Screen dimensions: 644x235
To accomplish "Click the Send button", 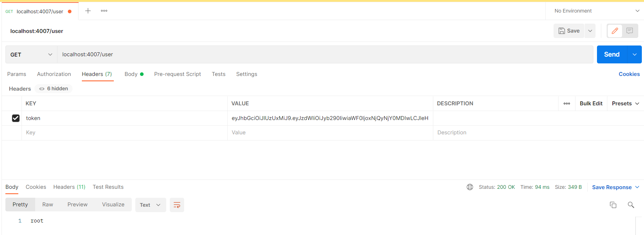I will [x=612, y=54].
